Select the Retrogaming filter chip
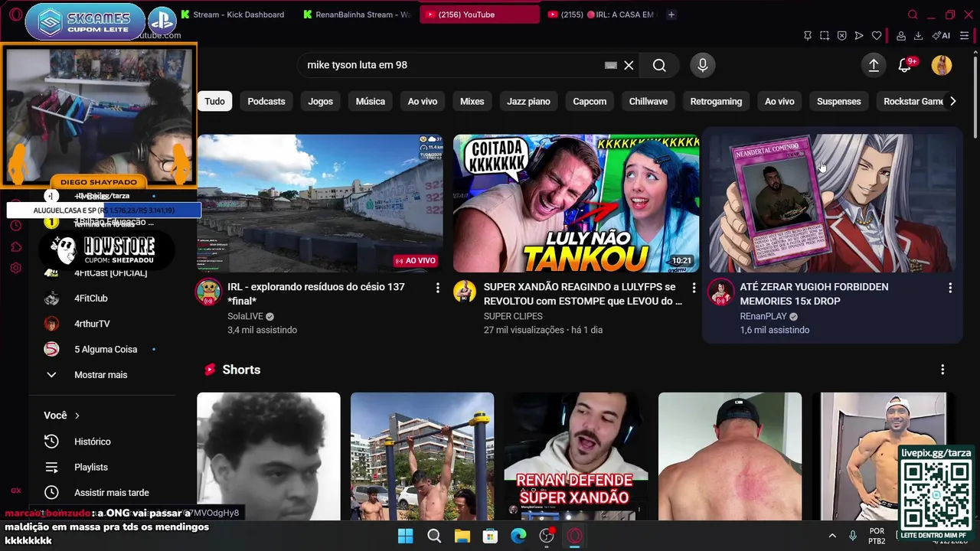980x551 pixels. pyautogui.click(x=716, y=101)
